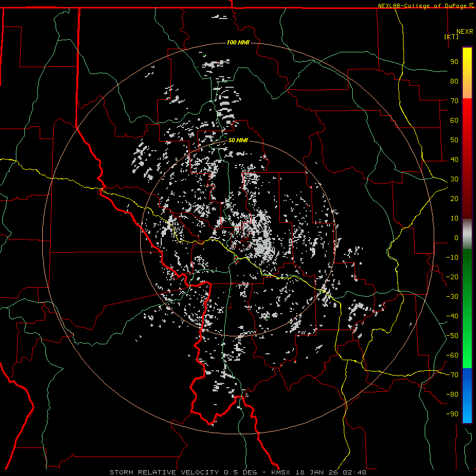
Task: Click the 0 value on the velocity scale
Action: (456, 238)
